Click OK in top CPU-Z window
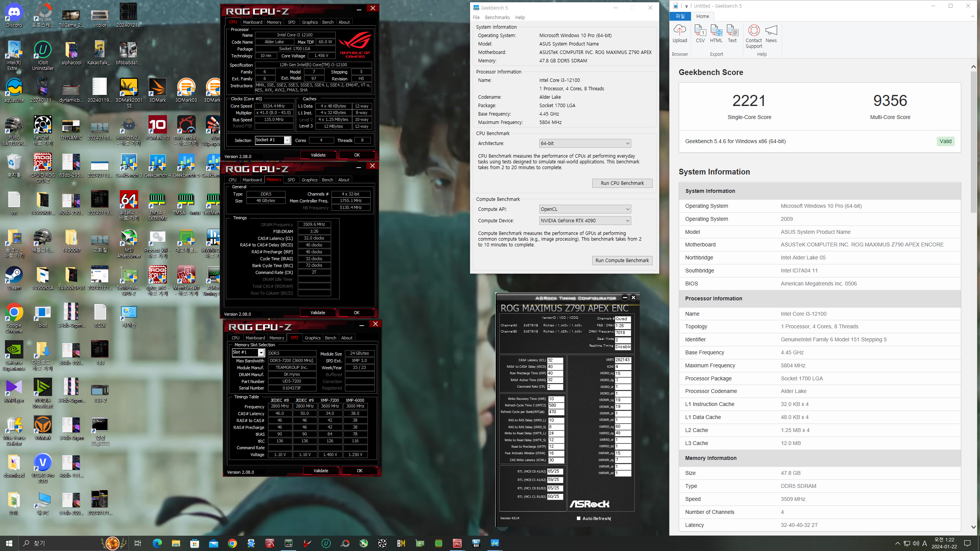Viewport: 980px width, 551px height. pos(357,155)
